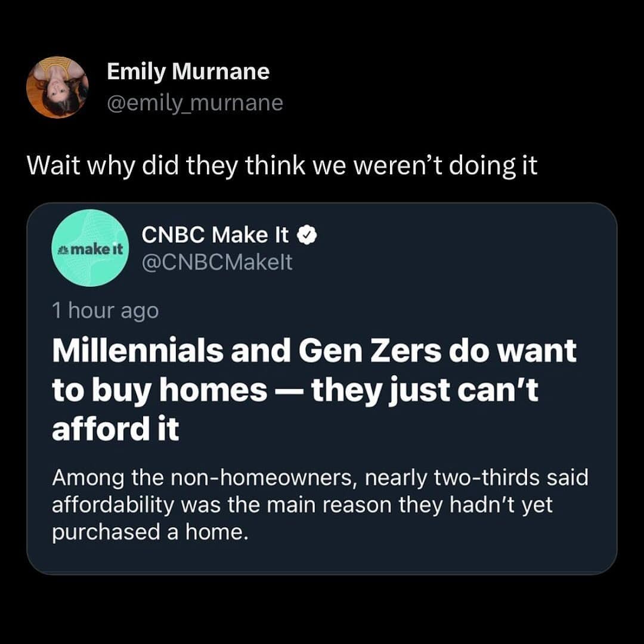Click the '1 hour ago' timestamp

[x=105, y=311]
